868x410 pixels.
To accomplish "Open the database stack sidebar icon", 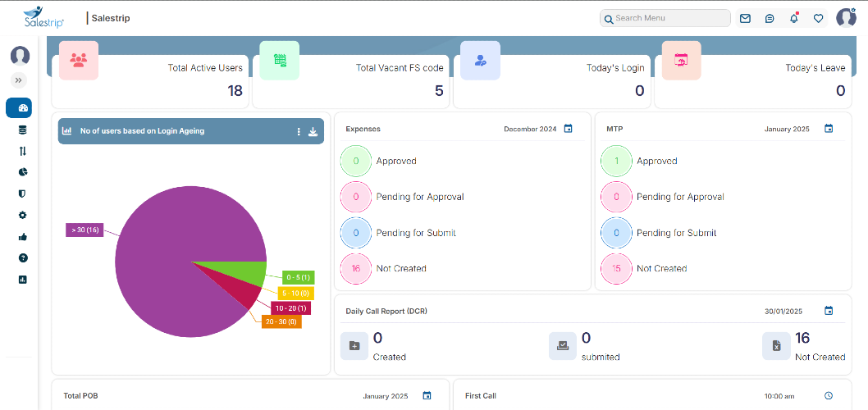I will (x=23, y=130).
